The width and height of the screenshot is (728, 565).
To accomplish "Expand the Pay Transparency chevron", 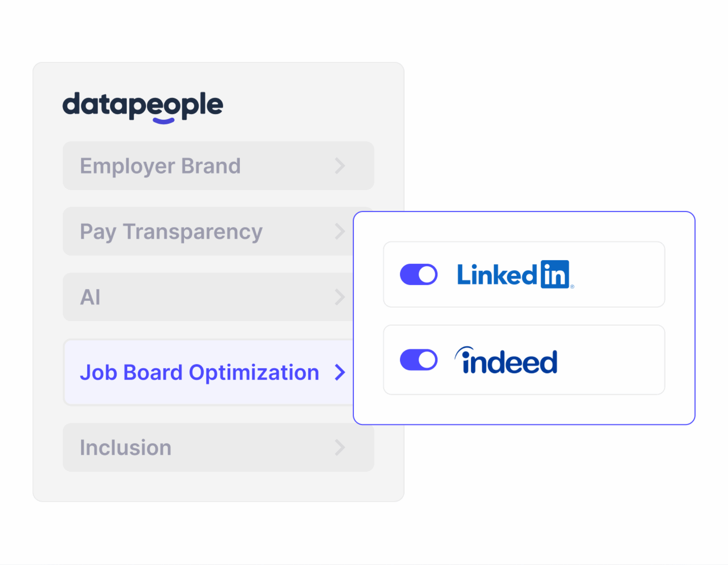I will (x=340, y=231).
